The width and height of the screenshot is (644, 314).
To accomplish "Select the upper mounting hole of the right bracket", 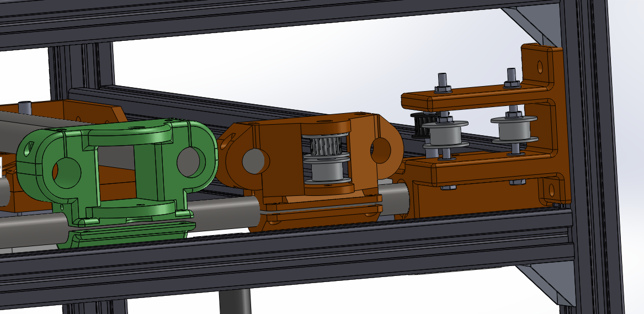I will pos(540,67).
